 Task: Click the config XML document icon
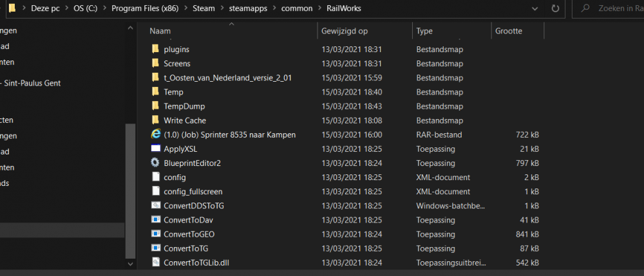pyautogui.click(x=155, y=177)
